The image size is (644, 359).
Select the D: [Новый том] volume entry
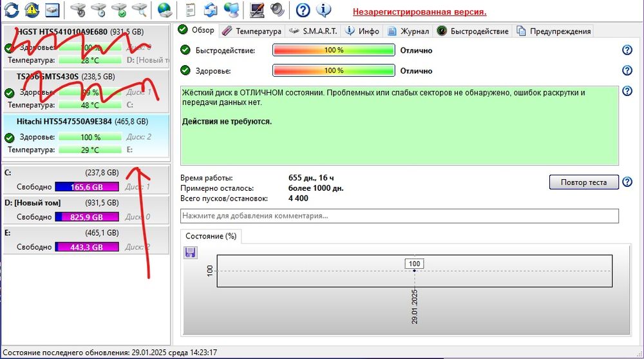click(86, 209)
